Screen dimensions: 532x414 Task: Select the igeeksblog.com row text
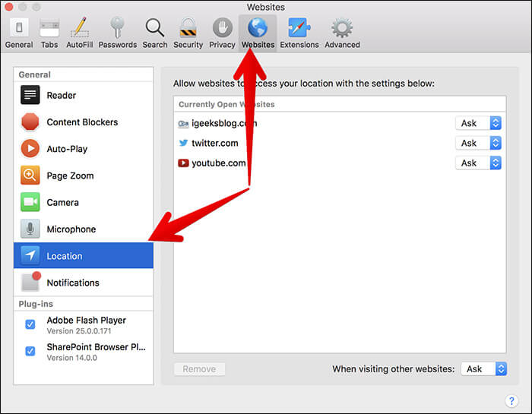(224, 123)
